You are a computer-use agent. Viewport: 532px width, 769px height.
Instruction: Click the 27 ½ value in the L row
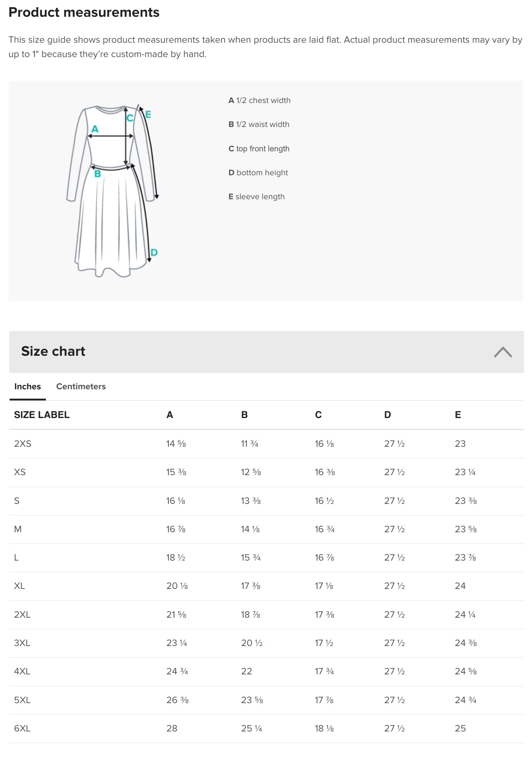tap(394, 557)
